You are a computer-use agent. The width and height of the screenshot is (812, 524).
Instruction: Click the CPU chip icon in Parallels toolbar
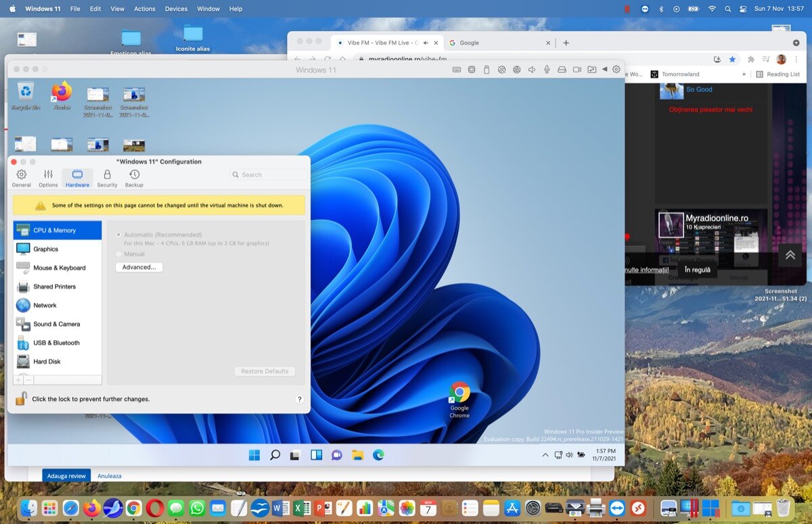point(472,70)
